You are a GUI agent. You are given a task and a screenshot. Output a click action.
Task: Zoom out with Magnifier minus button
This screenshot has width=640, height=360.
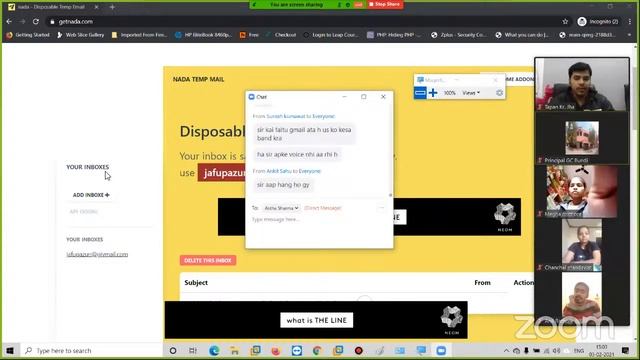(x=420, y=93)
